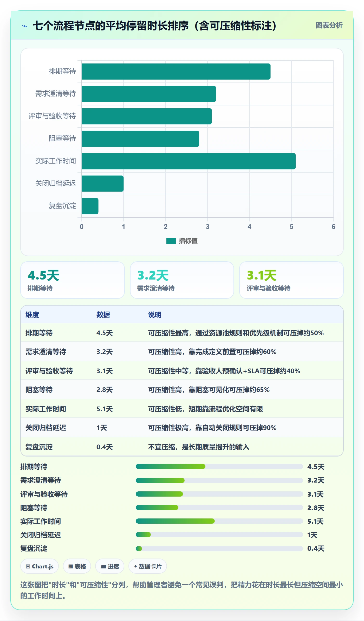This screenshot has width=364, height=621.
Task: Click the 说明 column header
Action: click(155, 315)
